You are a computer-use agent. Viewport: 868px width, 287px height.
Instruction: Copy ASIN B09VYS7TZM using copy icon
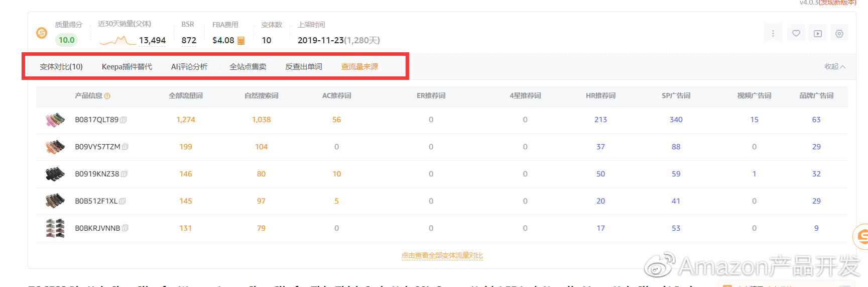(x=125, y=147)
